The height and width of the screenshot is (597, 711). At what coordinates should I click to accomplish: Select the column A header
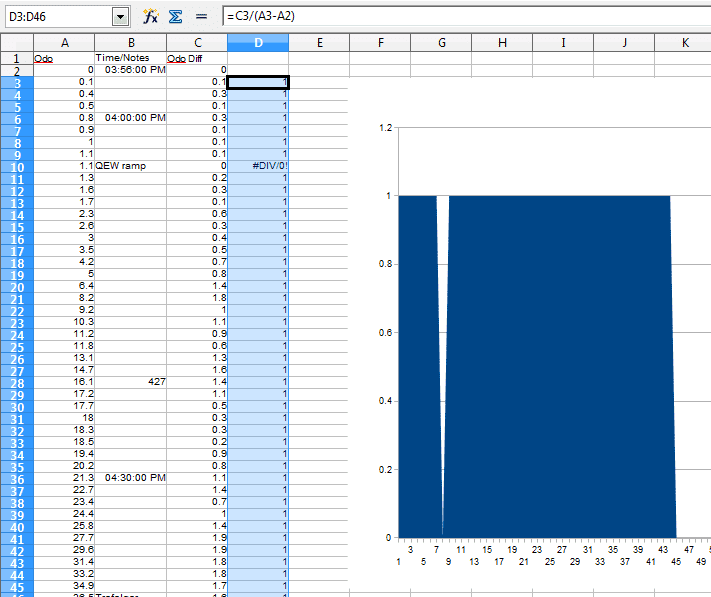pyautogui.click(x=64, y=42)
